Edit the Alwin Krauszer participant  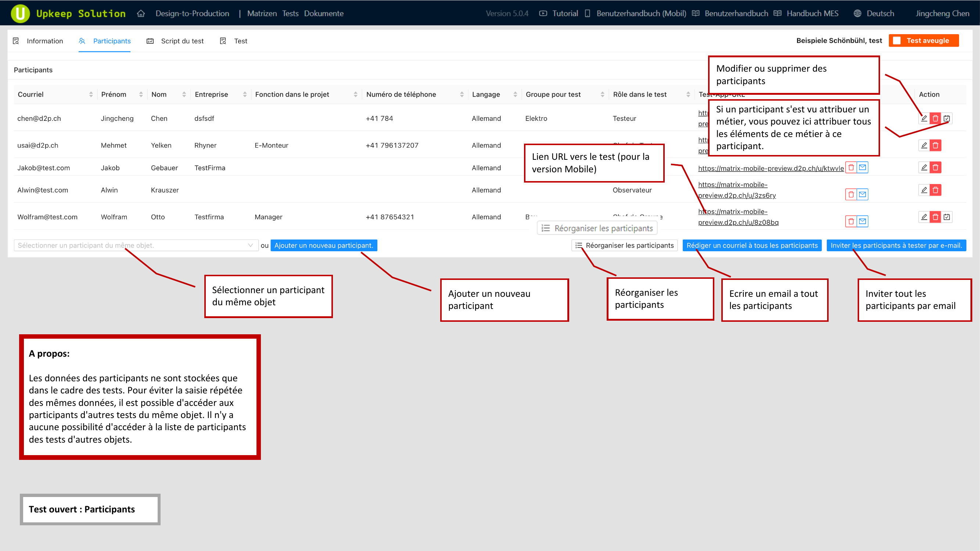point(924,190)
